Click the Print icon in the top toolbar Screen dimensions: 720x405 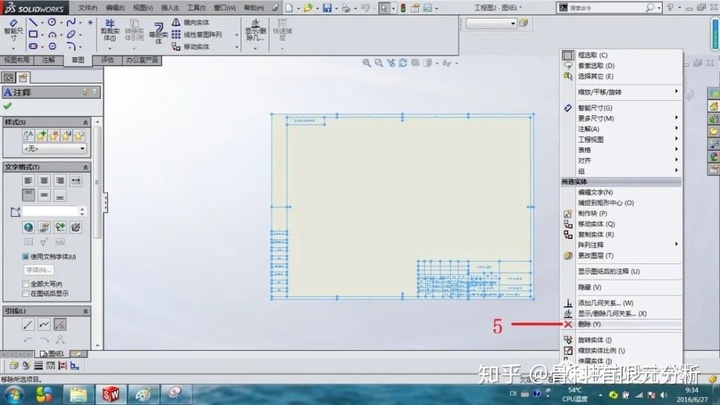[x=346, y=8]
